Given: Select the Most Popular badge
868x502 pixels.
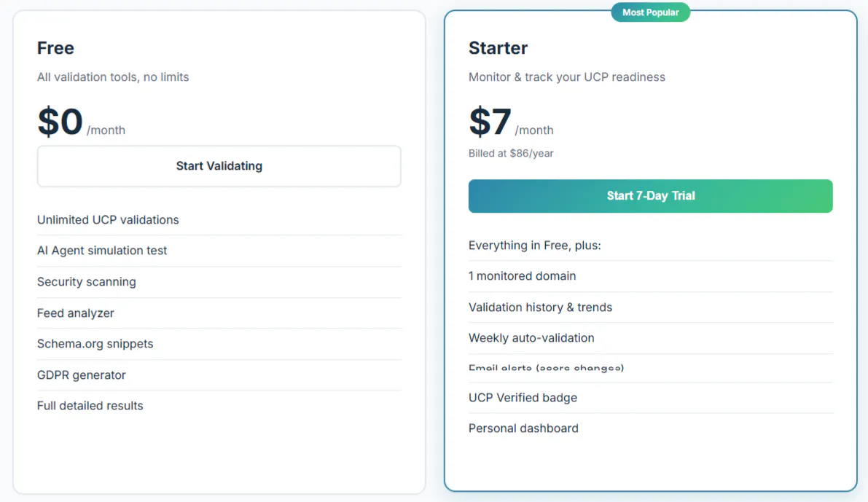Looking at the screenshot, I should [x=650, y=12].
